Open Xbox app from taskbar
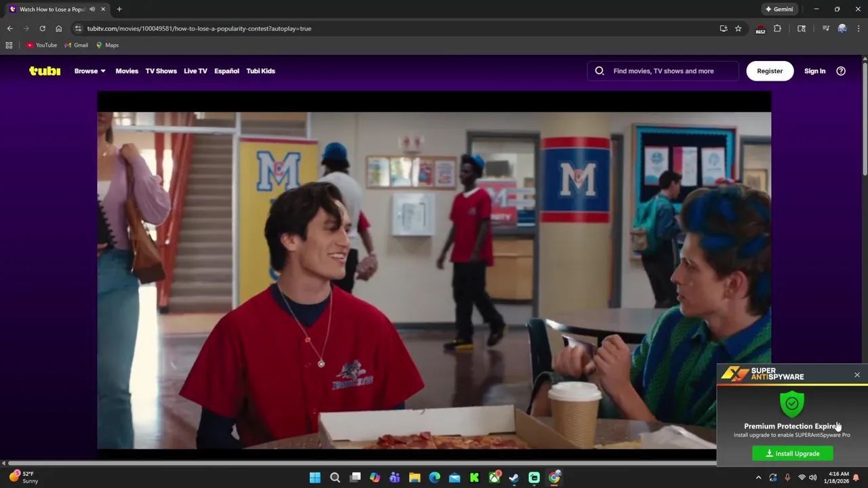Image resolution: width=868 pixels, height=488 pixels. [x=494, y=477]
